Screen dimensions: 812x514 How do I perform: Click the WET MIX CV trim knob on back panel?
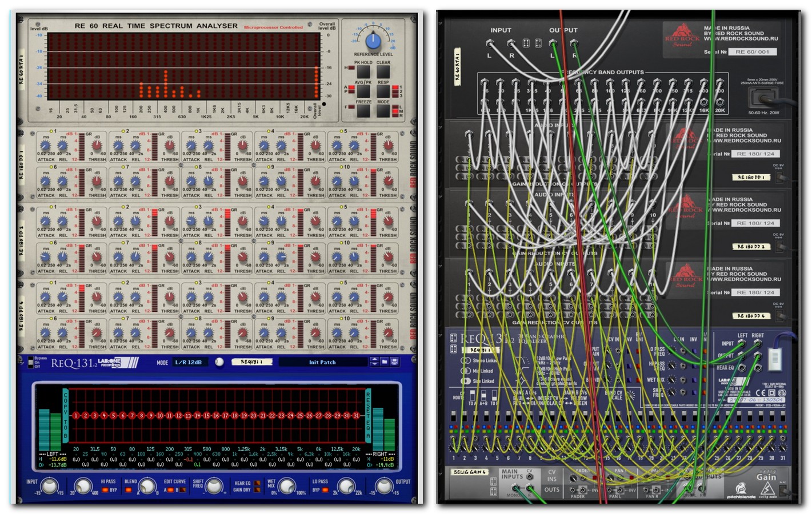pos(671,379)
